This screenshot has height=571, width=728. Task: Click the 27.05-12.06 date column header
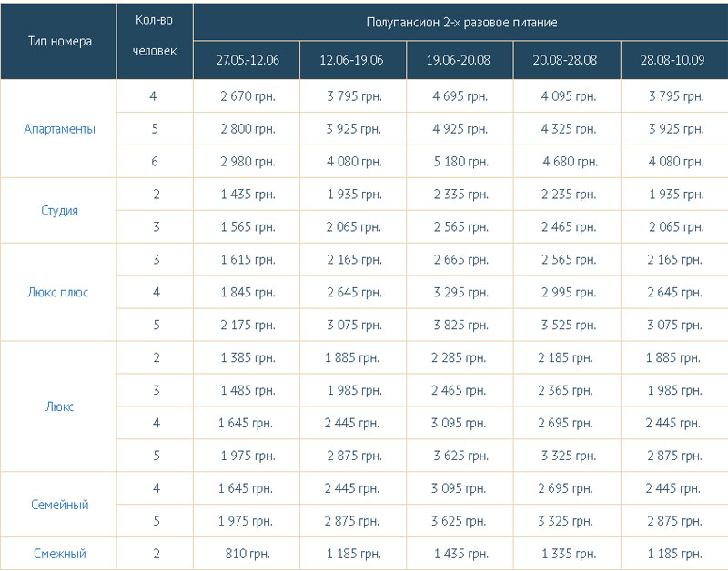coord(248,60)
